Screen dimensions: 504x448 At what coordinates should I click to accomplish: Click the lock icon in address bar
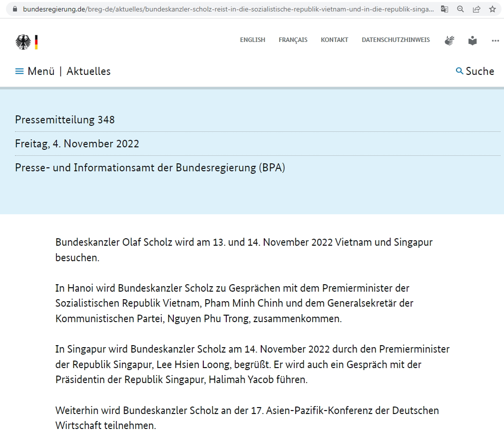[x=15, y=9]
